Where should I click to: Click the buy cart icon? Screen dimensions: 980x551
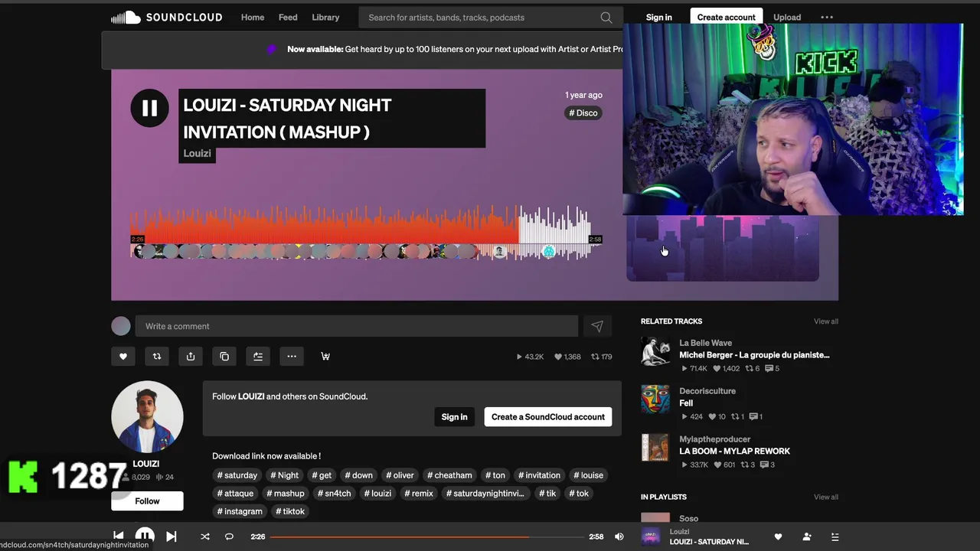(x=325, y=356)
